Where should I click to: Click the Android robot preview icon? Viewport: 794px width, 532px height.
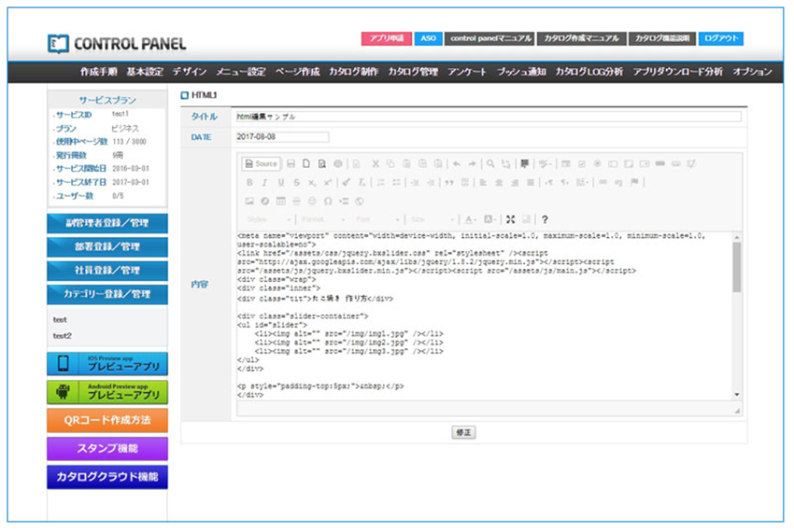(63, 392)
